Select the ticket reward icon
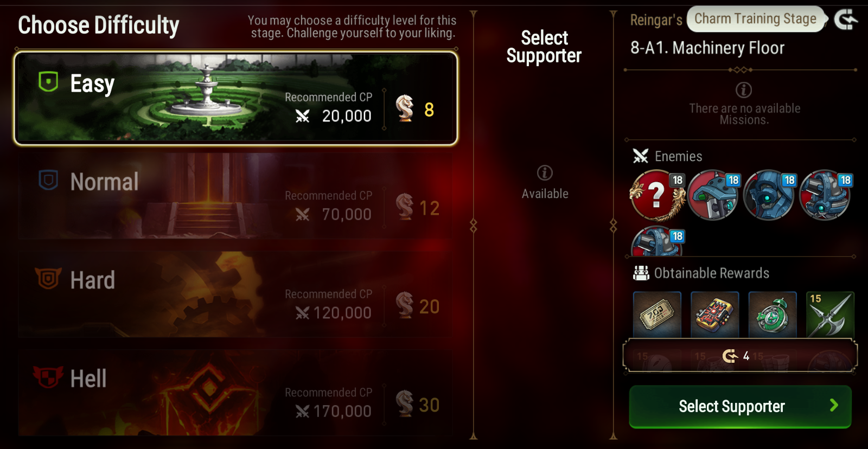This screenshot has height=449, width=868. coord(657,315)
